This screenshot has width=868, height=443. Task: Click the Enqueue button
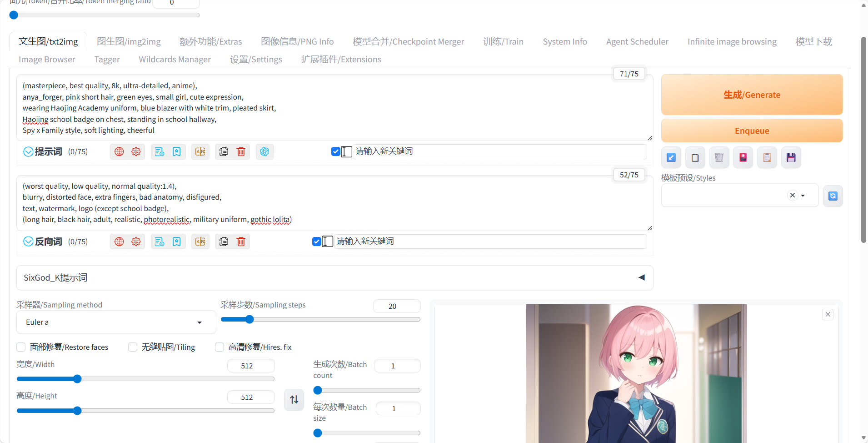pyautogui.click(x=752, y=131)
